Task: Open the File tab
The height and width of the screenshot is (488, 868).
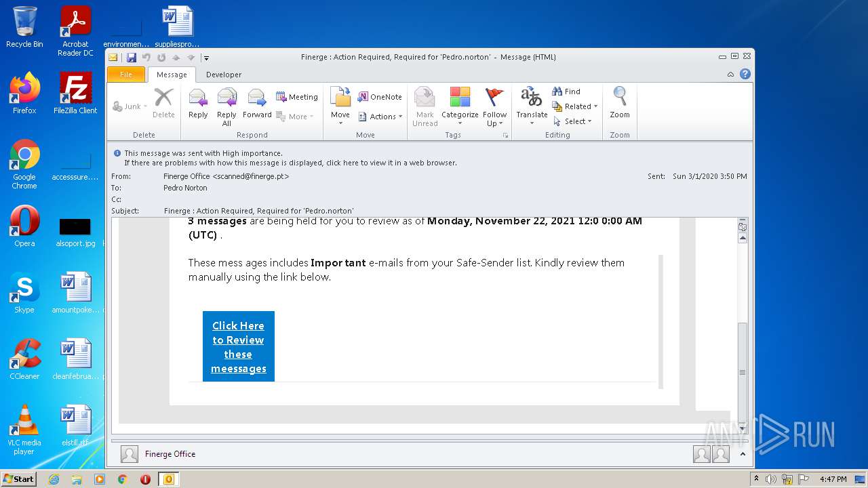Action: pyautogui.click(x=126, y=75)
